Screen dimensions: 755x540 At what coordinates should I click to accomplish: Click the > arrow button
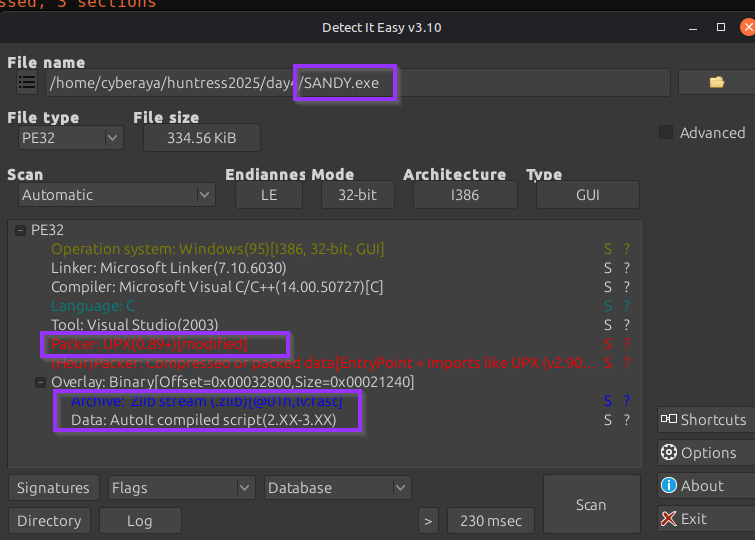pos(428,521)
